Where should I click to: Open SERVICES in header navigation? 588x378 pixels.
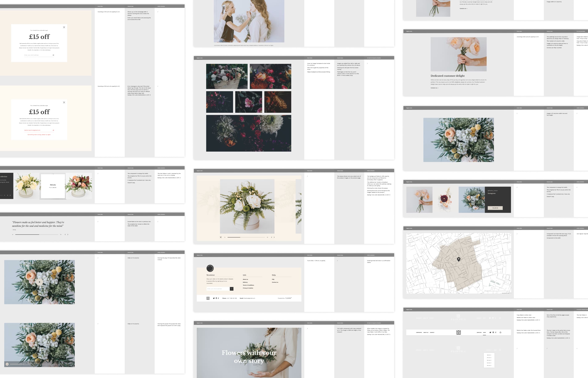click(x=479, y=332)
